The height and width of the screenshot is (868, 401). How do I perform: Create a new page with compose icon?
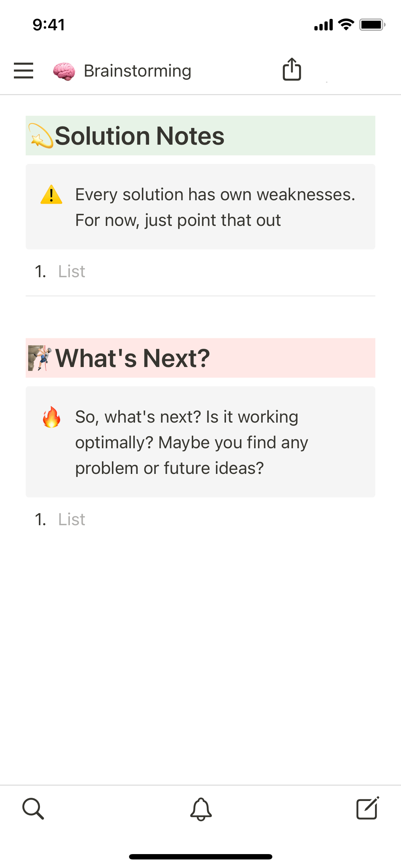[367, 808]
